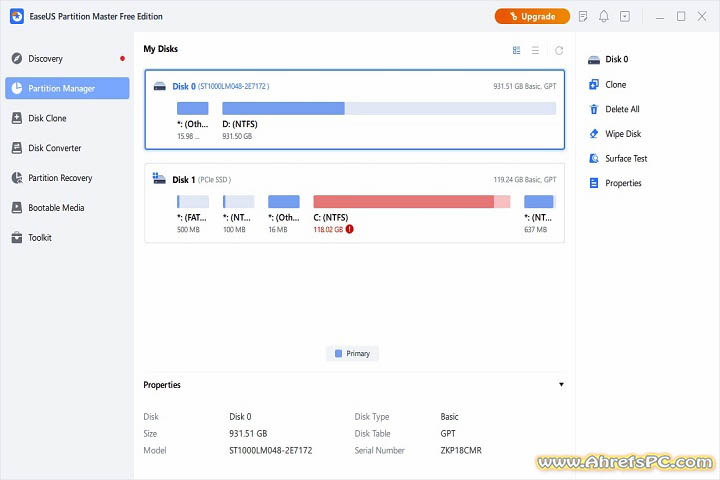Screen dimensions: 720x480
Task: Click the Properties document icon
Action: pyautogui.click(x=594, y=183)
